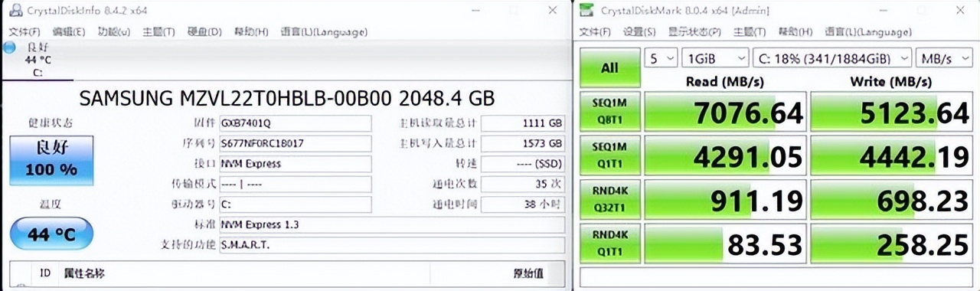The image size is (980, 291).
Task: Click the 44 °C temperature button
Action: [x=51, y=234]
